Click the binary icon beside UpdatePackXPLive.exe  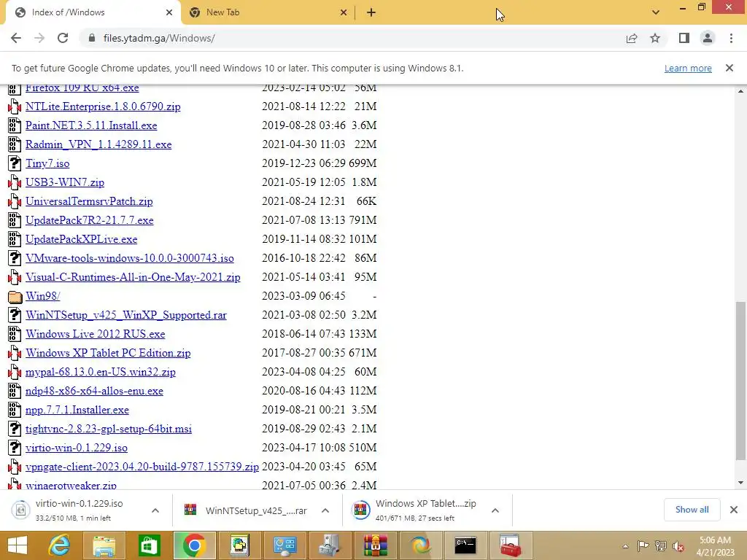tap(15, 239)
